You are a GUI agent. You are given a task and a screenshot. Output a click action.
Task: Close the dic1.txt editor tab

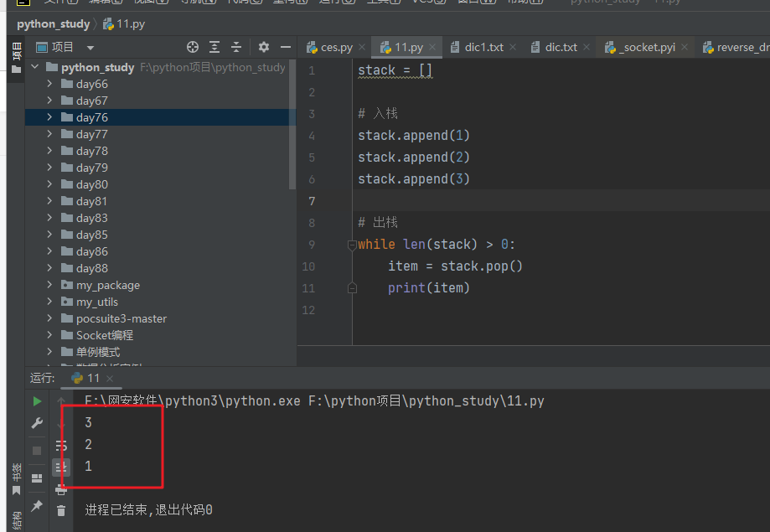(513, 47)
